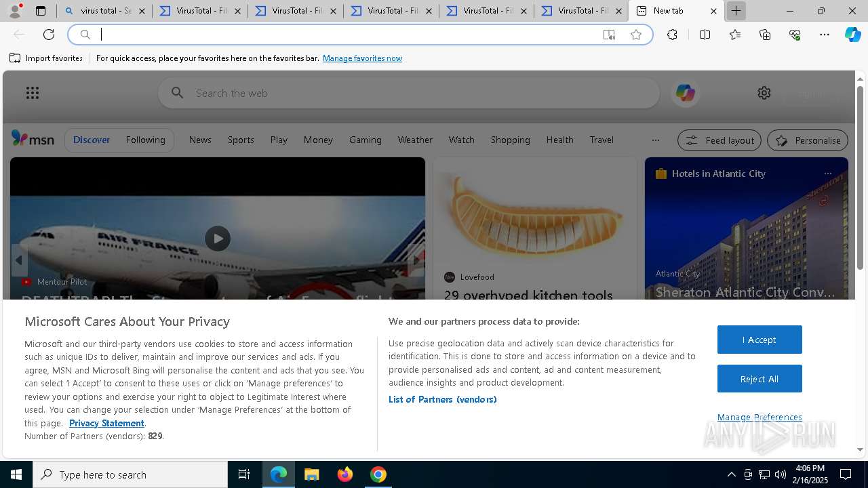Open the Play category
This screenshot has width=868, height=488.
pos(279,140)
